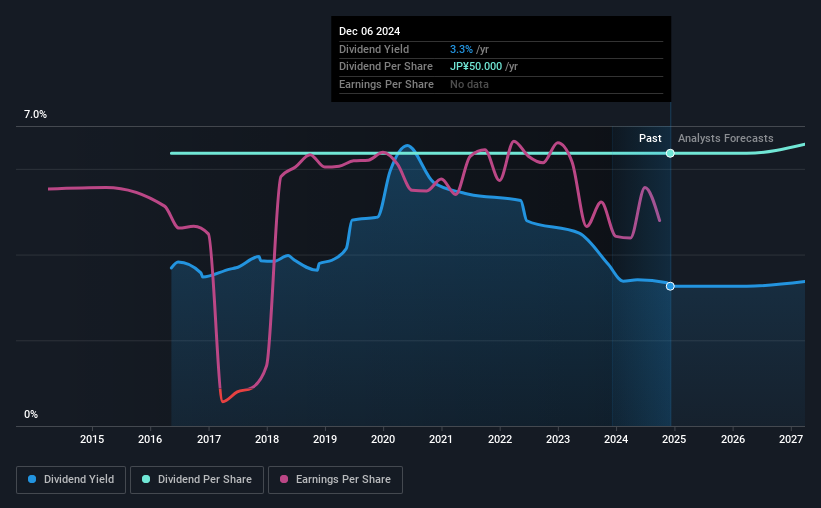Toggle the Dividend Yield legend button

[71, 479]
